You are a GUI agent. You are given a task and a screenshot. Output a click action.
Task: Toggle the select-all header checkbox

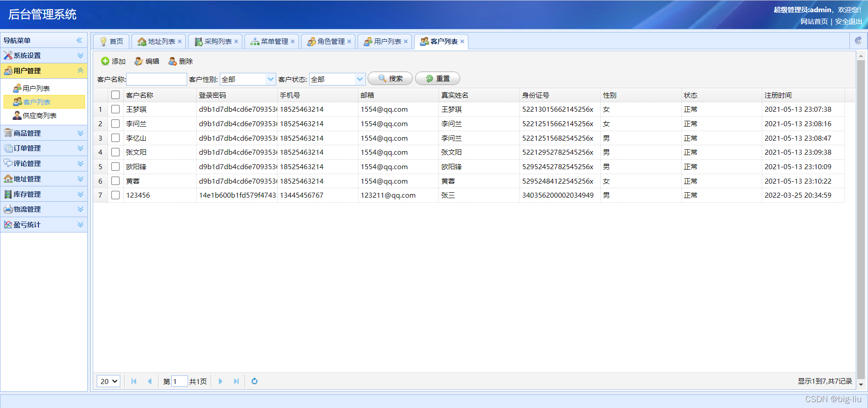click(x=115, y=95)
